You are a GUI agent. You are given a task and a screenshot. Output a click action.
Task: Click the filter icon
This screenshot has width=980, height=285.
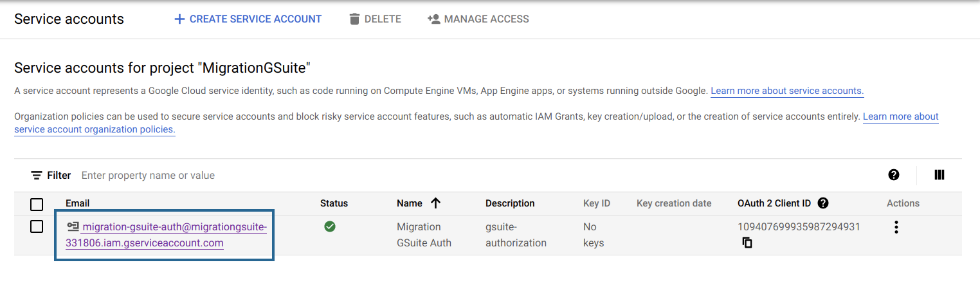(37, 175)
